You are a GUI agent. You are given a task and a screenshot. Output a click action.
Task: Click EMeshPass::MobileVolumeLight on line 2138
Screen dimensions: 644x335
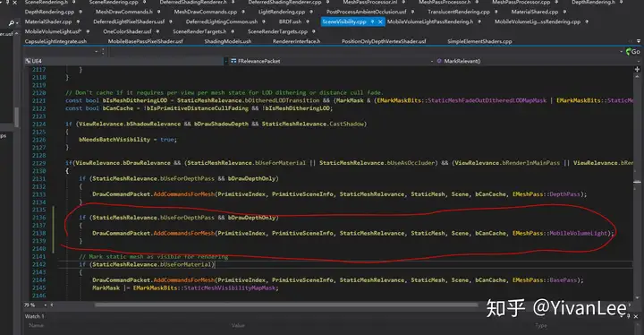[560, 234]
